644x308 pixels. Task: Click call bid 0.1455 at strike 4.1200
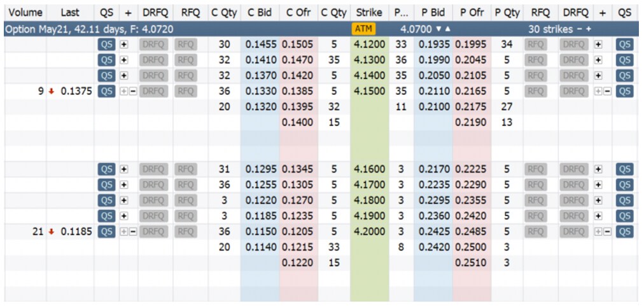click(x=260, y=45)
